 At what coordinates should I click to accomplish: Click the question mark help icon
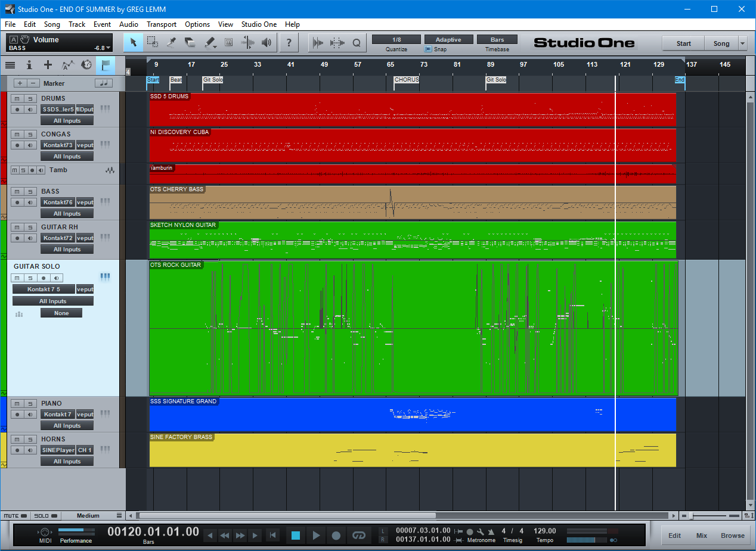click(x=289, y=42)
